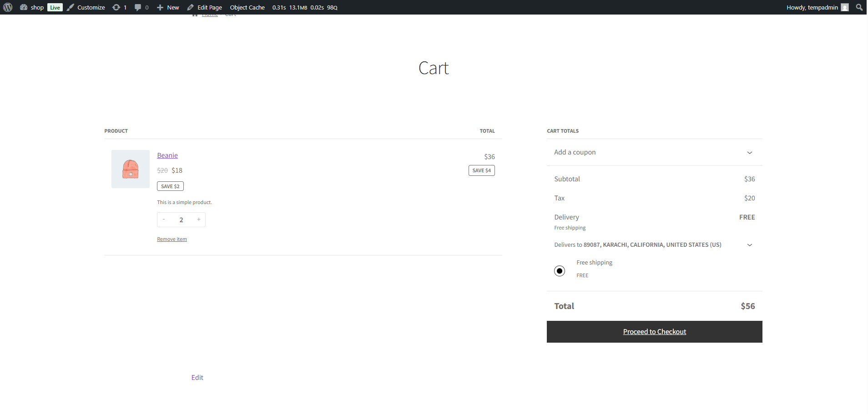Decrease Beanie quantity with minus button

point(164,219)
